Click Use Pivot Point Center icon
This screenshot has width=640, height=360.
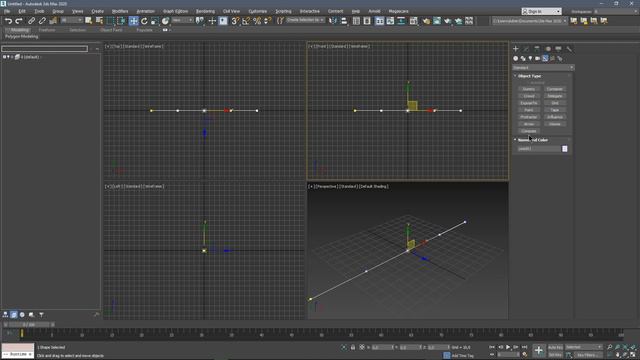click(200, 20)
